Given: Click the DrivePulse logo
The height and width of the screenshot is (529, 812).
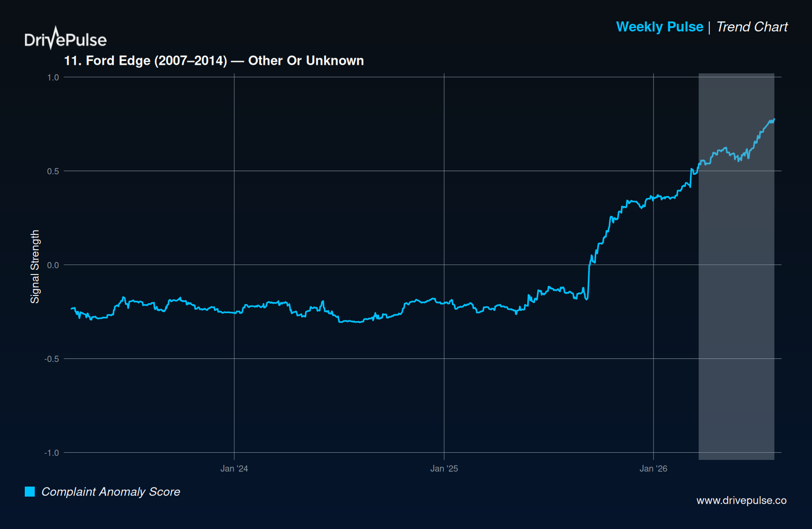Looking at the screenshot, I should coord(66,38).
